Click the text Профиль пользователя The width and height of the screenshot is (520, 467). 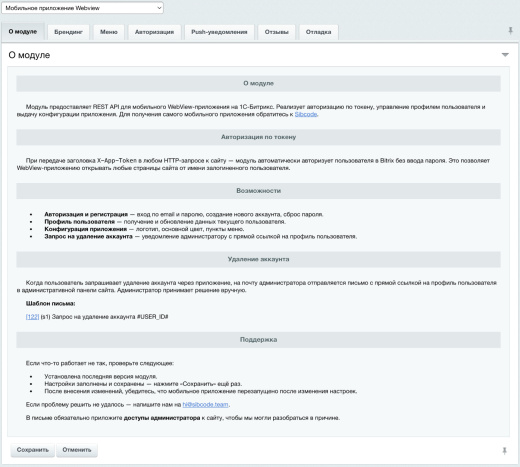[79, 222]
